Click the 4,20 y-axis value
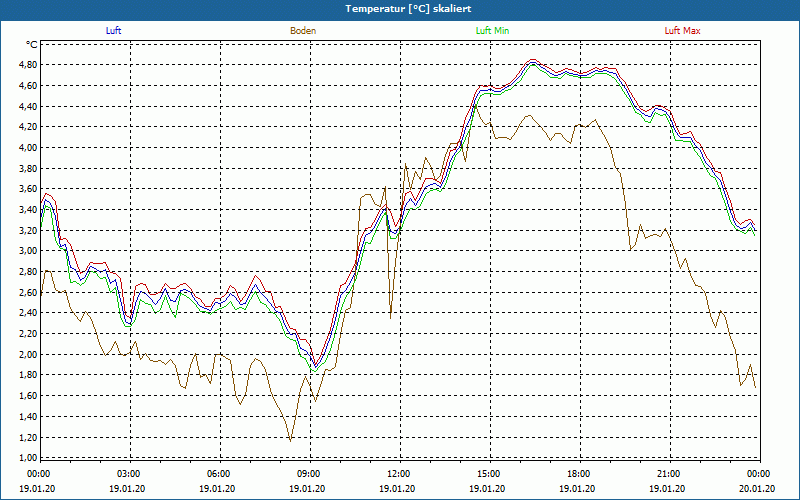Viewport: 800px width, 500px height. point(28,127)
